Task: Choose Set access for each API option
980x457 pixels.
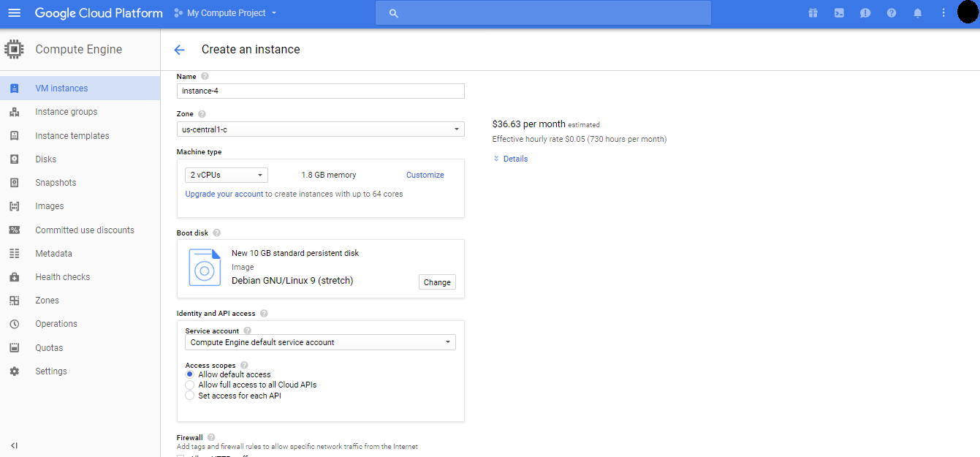Action: pos(190,396)
